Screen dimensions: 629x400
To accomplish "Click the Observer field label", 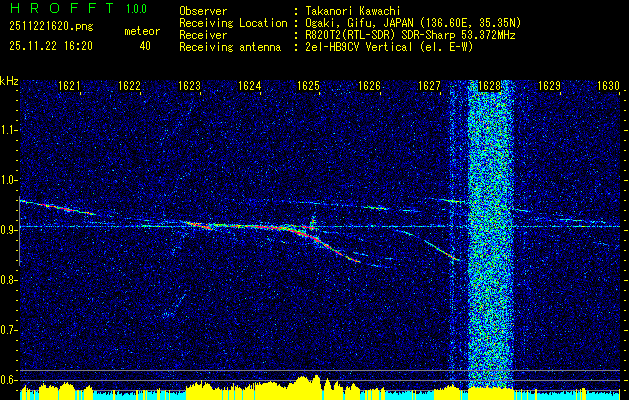I will [203, 11].
